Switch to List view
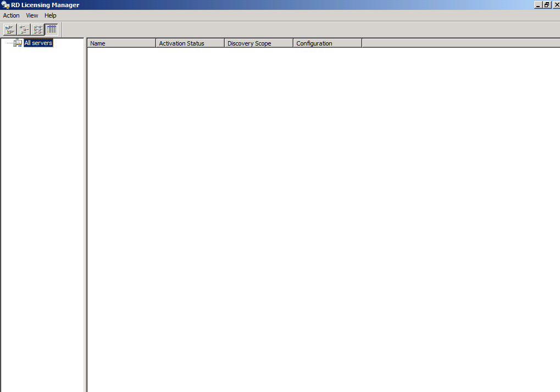 (x=37, y=29)
